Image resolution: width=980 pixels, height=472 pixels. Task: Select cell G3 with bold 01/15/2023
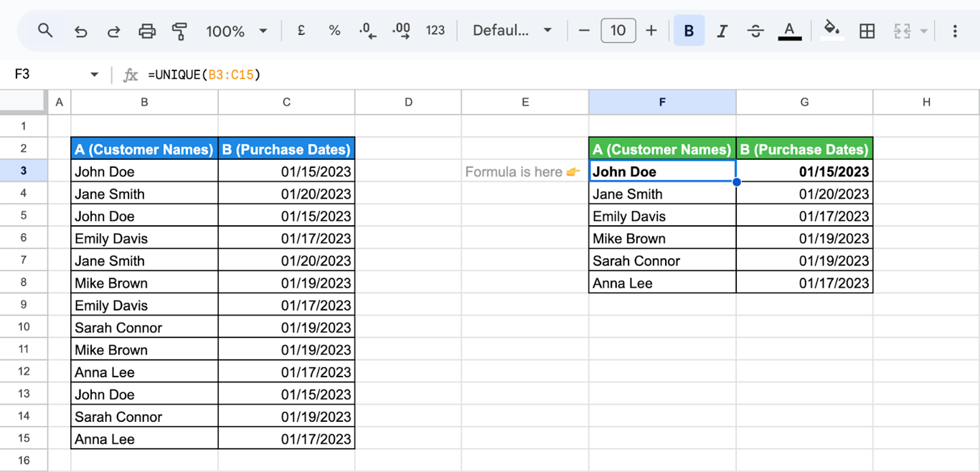pos(804,171)
